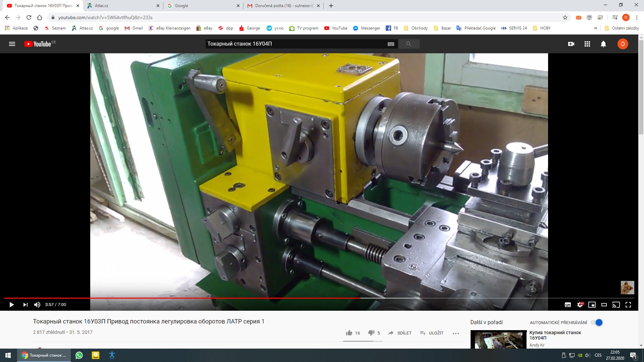This screenshot has height=362, width=644.
Task: Cast video to a device
Action: click(x=616, y=305)
